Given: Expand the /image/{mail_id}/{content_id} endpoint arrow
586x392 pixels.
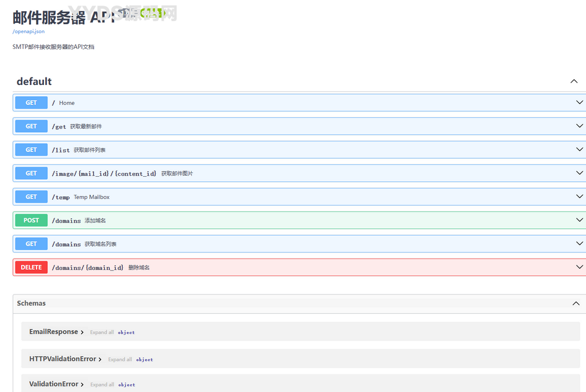Looking at the screenshot, I should (579, 173).
